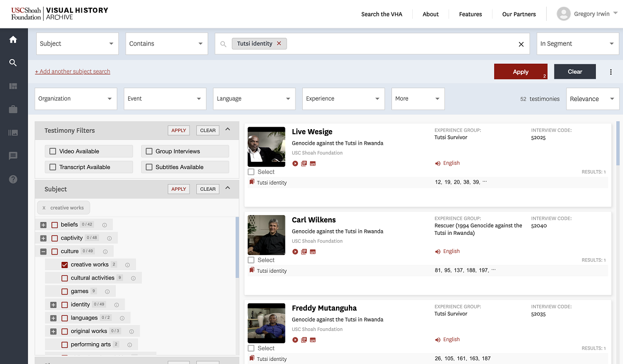The width and height of the screenshot is (623, 364).
Task: Open the media library icon in sidebar
Action: click(x=13, y=133)
